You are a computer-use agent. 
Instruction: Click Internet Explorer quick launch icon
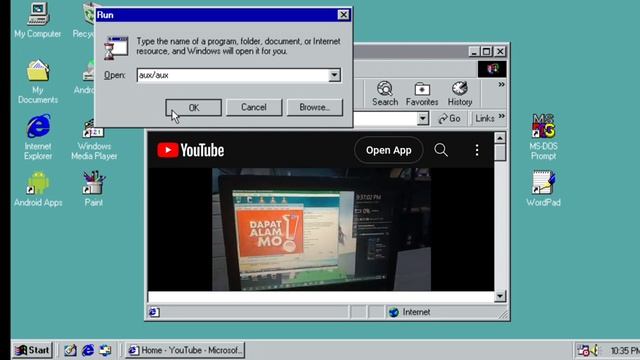pos(88,350)
